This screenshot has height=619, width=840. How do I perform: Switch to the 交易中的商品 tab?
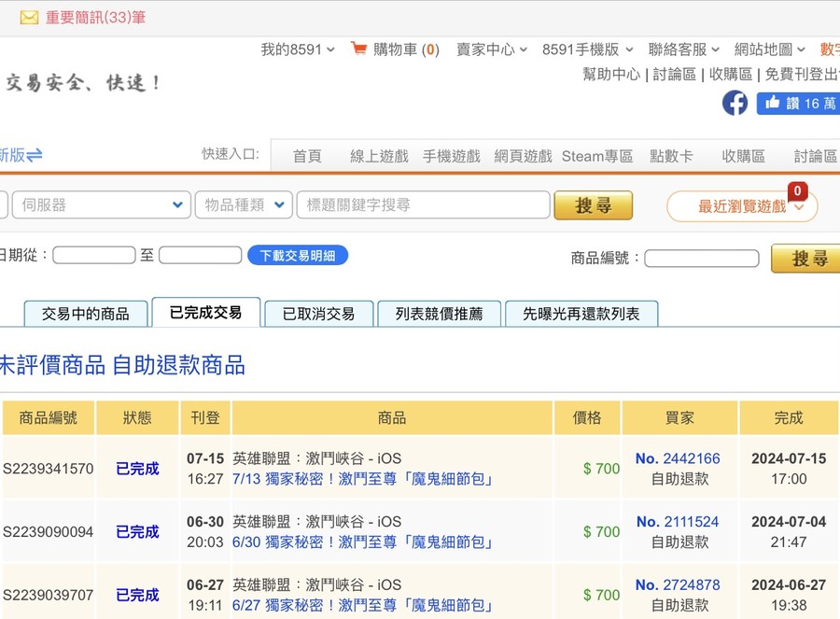pyautogui.click(x=86, y=314)
